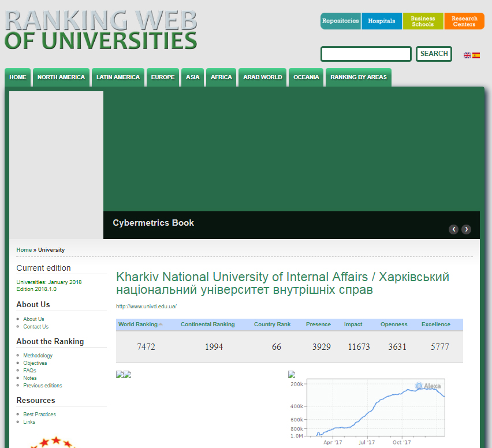This screenshot has width=492, height=448.
Task: Open the Hospitals ranking button
Action: pos(382,21)
